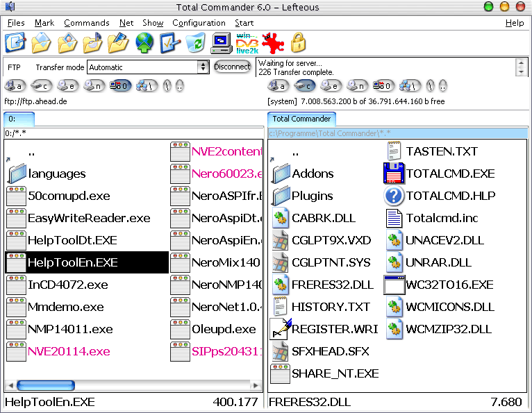The height and width of the screenshot is (413, 532).
Task: Click the yellow padlock toolbar icon
Action: click(298, 43)
